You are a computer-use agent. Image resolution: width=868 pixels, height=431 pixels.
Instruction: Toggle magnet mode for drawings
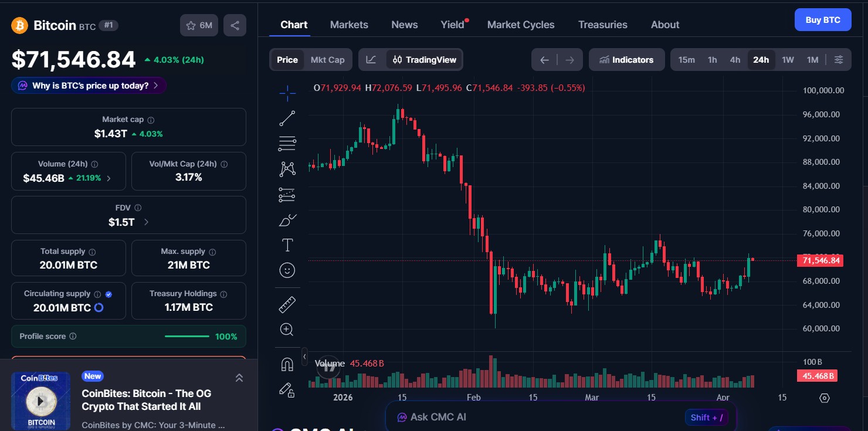[x=287, y=364]
